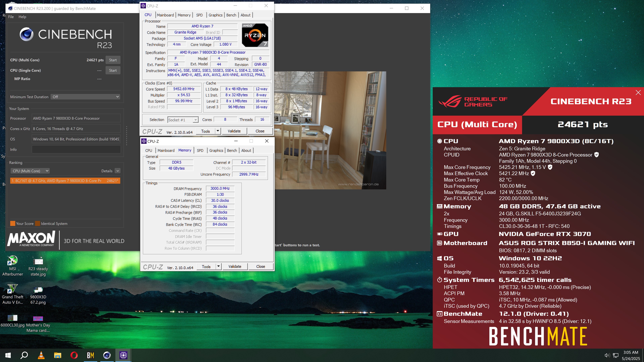This screenshot has width=644, height=362.
Task: Click the DRAM Frequency value 3000.0 MHz
Action: coord(220,188)
